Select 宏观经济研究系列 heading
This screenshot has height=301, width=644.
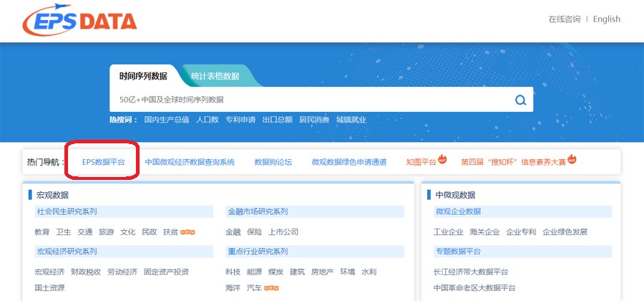coord(67,252)
